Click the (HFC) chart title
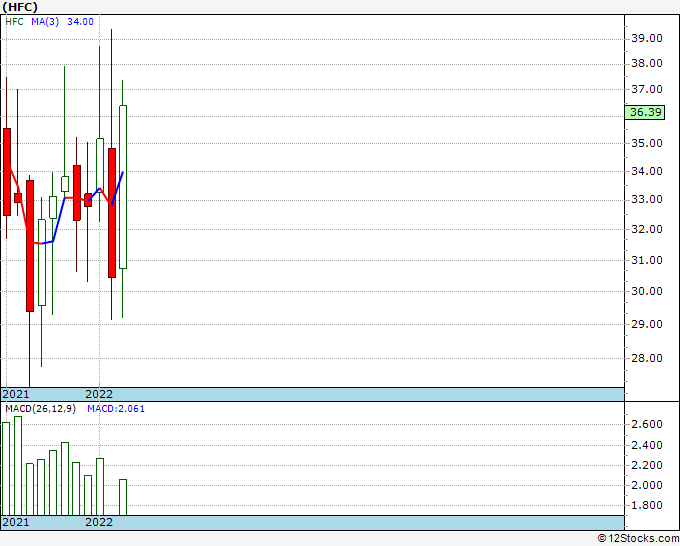Viewport: 680px width, 546px height. pos(20,7)
